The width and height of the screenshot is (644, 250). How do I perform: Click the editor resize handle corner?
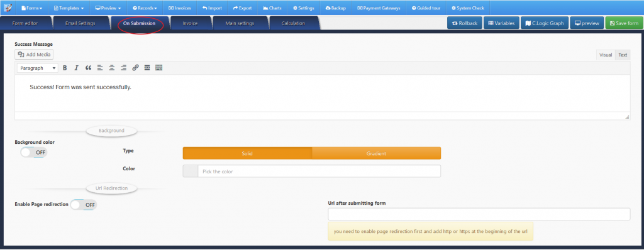click(x=627, y=117)
